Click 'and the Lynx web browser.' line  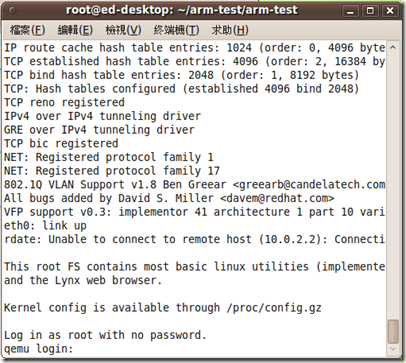click(83, 280)
